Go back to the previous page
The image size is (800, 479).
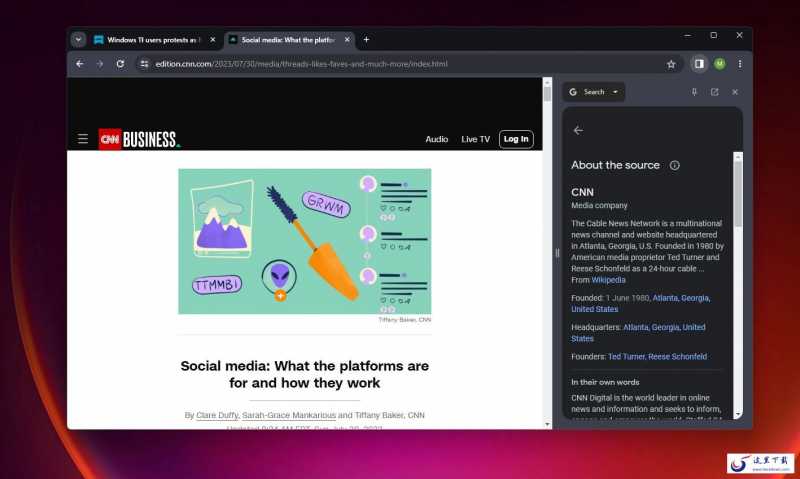pos(80,64)
